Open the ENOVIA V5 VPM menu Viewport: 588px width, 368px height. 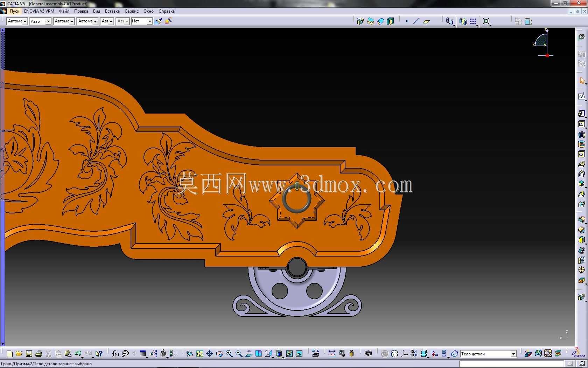pos(39,11)
